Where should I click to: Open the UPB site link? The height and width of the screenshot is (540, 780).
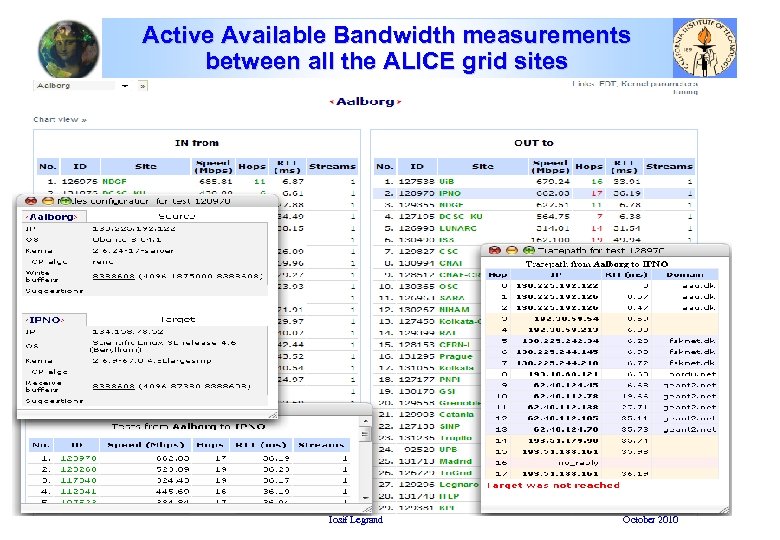pos(448,449)
